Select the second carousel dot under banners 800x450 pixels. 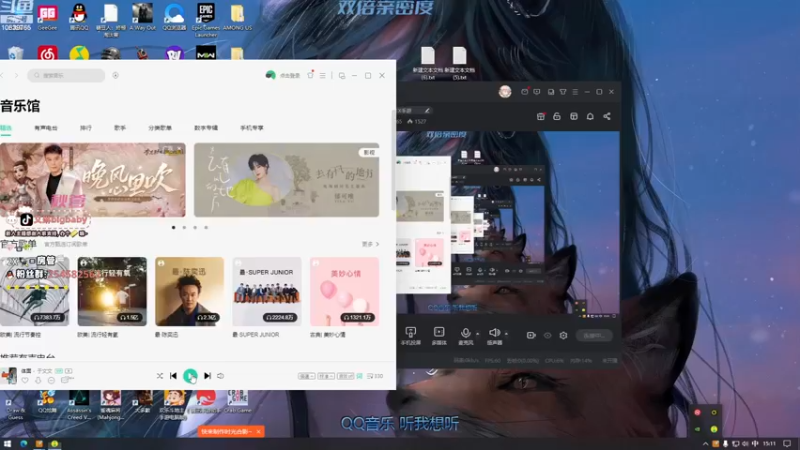click(184, 228)
